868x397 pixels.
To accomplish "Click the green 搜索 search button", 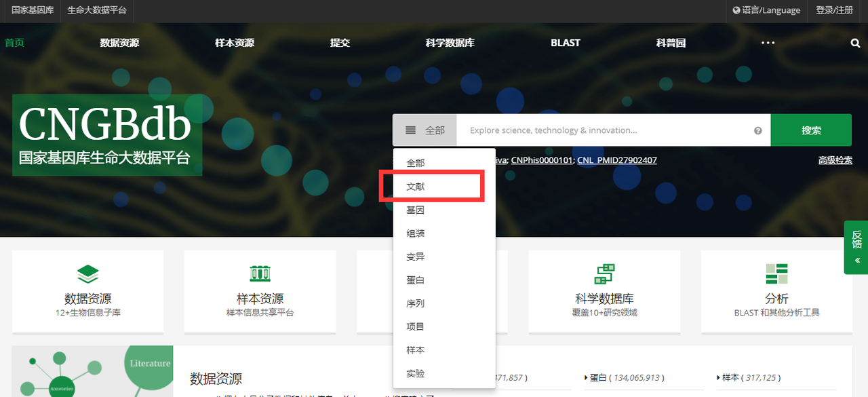I will click(x=811, y=130).
